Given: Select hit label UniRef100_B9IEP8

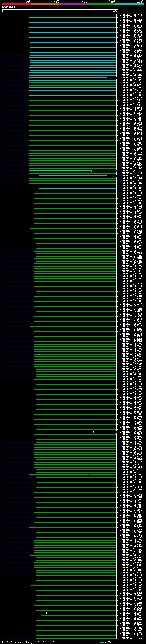Looking at the screenshot, I should pyautogui.click(x=131, y=80).
